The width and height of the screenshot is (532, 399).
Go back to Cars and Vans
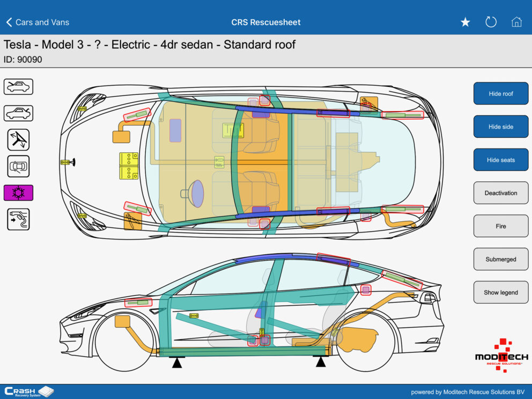[x=38, y=22]
